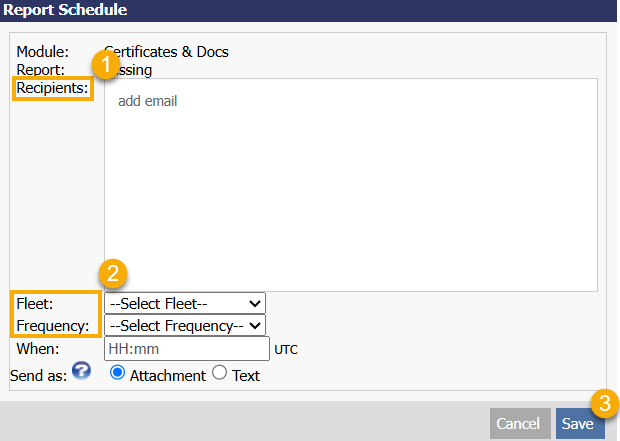620x441 pixels.
Task: Click the Module label
Action: pyautogui.click(x=42, y=51)
